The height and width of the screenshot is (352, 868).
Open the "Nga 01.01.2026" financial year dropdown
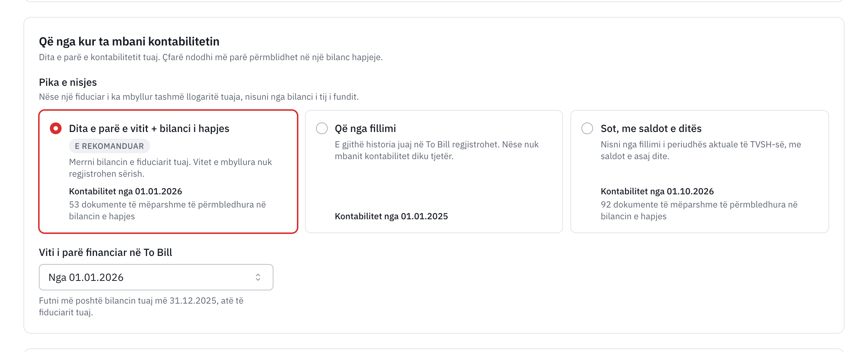click(x=156, y=277)
